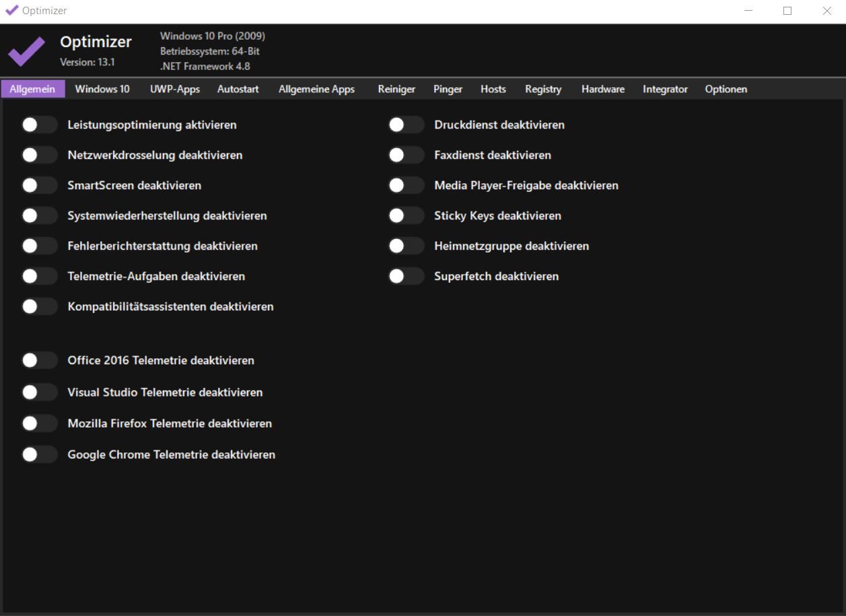
Task: Go to Allgemeine Apps tab
Action: click(316, 89)
